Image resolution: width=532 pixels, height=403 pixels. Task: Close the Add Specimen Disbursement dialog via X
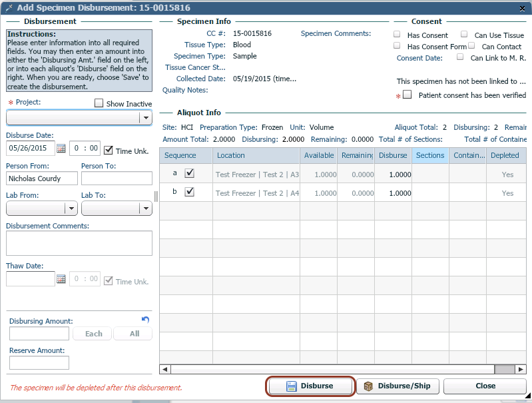click(x=523, y=9)
